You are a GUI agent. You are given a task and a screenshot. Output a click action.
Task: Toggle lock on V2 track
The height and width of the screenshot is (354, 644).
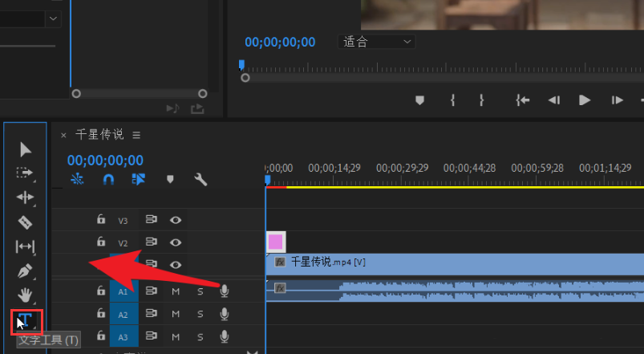[101, 242]
